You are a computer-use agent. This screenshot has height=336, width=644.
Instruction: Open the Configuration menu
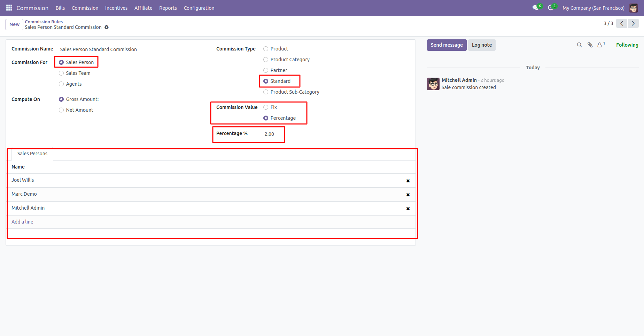[199, 8]
